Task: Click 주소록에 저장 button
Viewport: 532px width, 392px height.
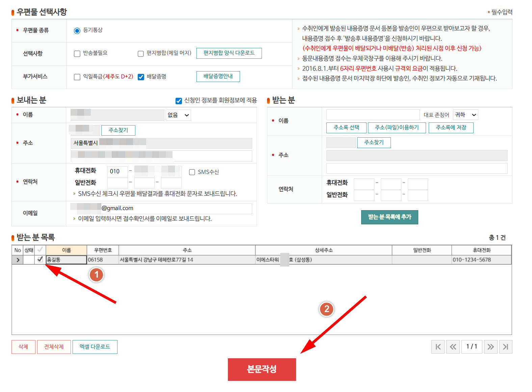Action: click(451, 128)
